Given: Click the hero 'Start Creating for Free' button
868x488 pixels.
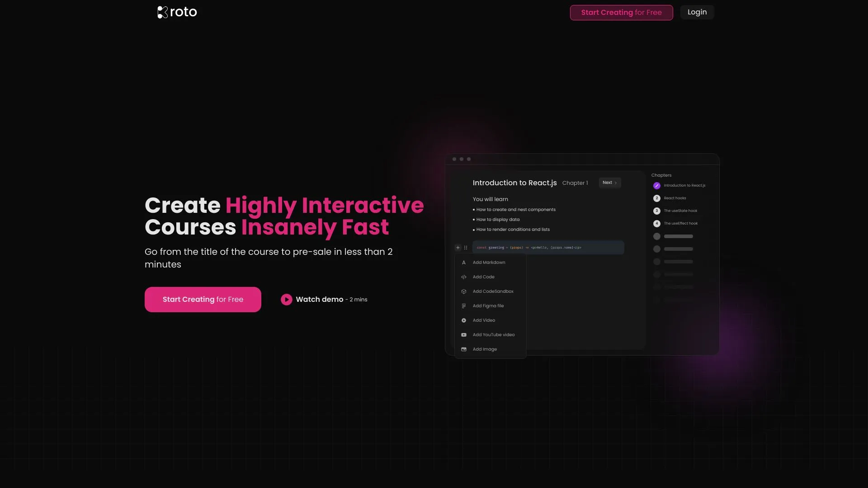Looking at the screenshot, I should (203, 299).
